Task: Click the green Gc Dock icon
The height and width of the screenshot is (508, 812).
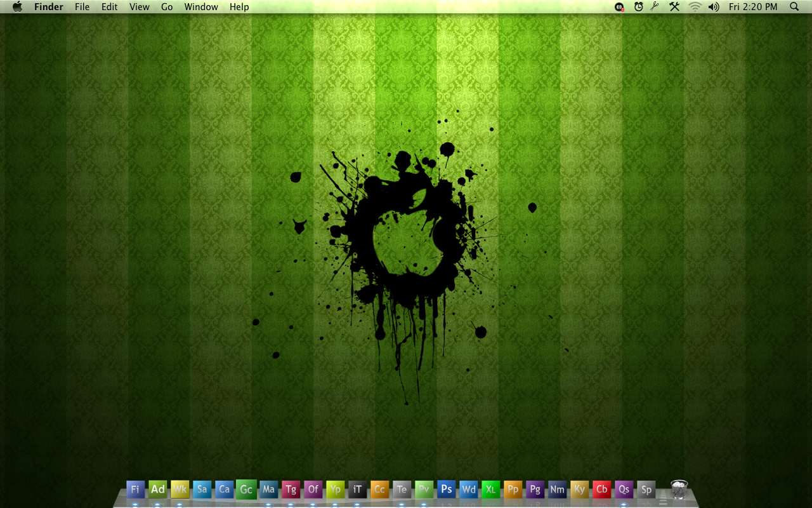Action: pos(246,490)
